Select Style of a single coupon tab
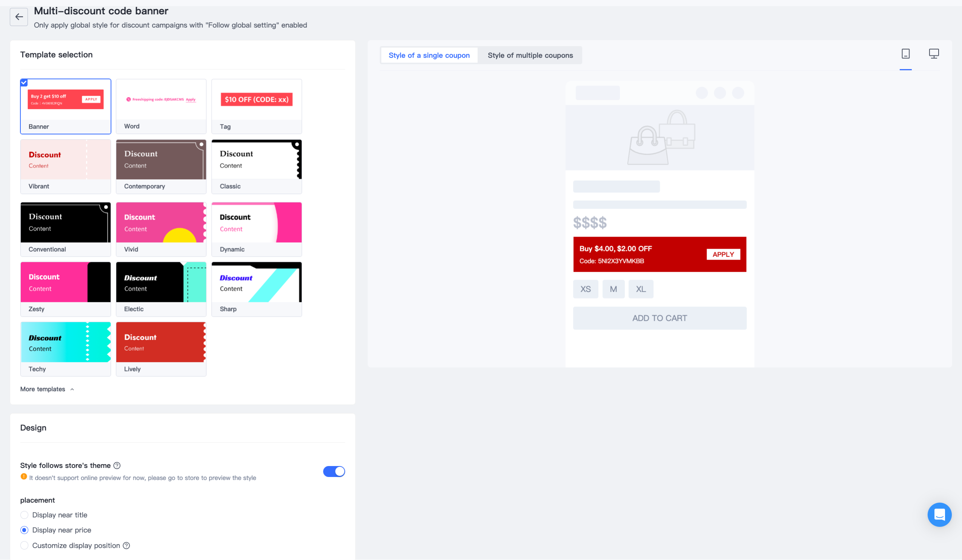962x560 pixels. (429, 55)
